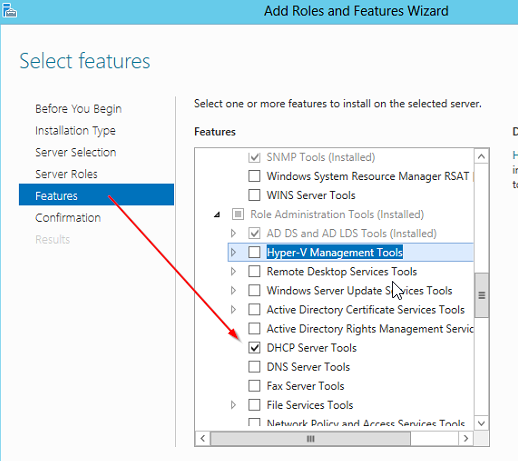
Task: Click the features list scroll up arrow
Action: (481, 157)
